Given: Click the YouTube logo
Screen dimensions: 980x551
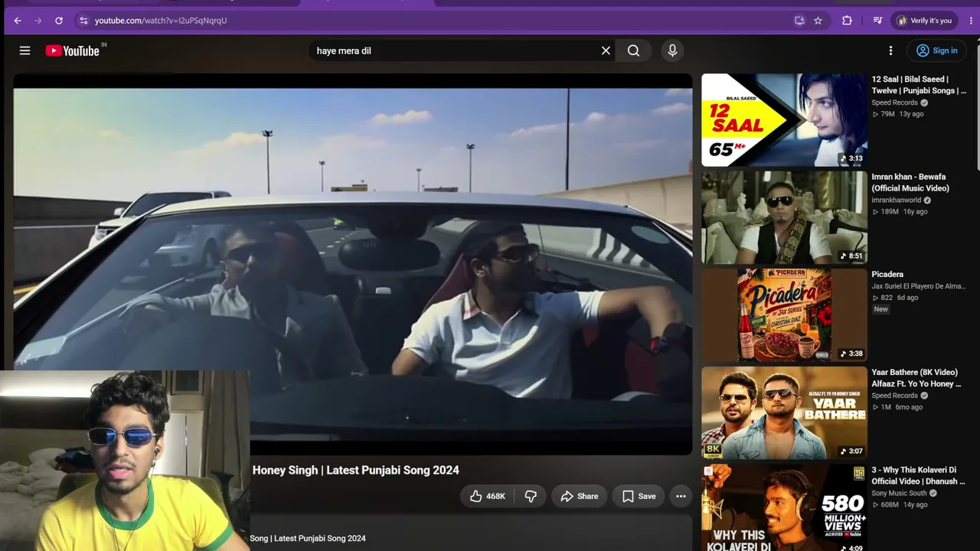Looking at the screenshot, I should (72, 51).
